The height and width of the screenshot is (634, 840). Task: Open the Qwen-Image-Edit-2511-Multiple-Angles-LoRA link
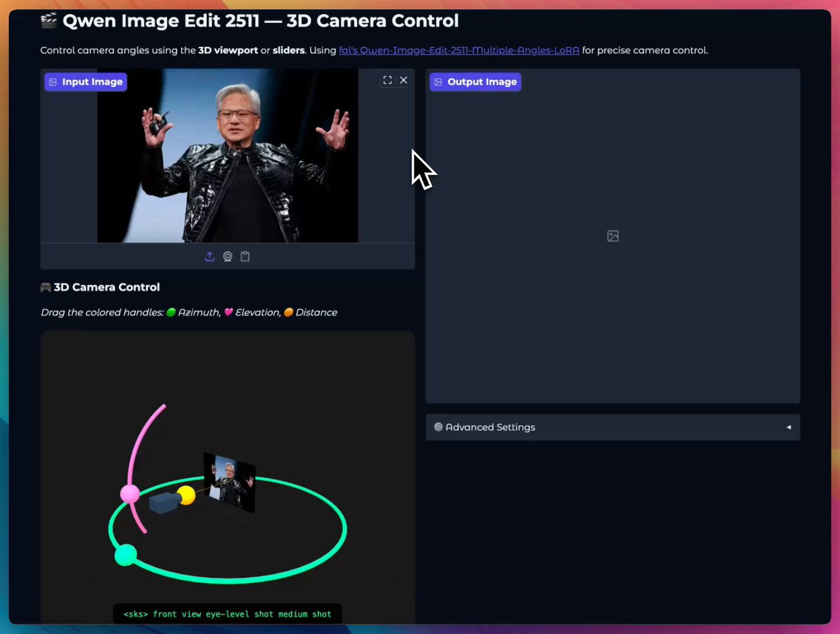coord(459,50)
